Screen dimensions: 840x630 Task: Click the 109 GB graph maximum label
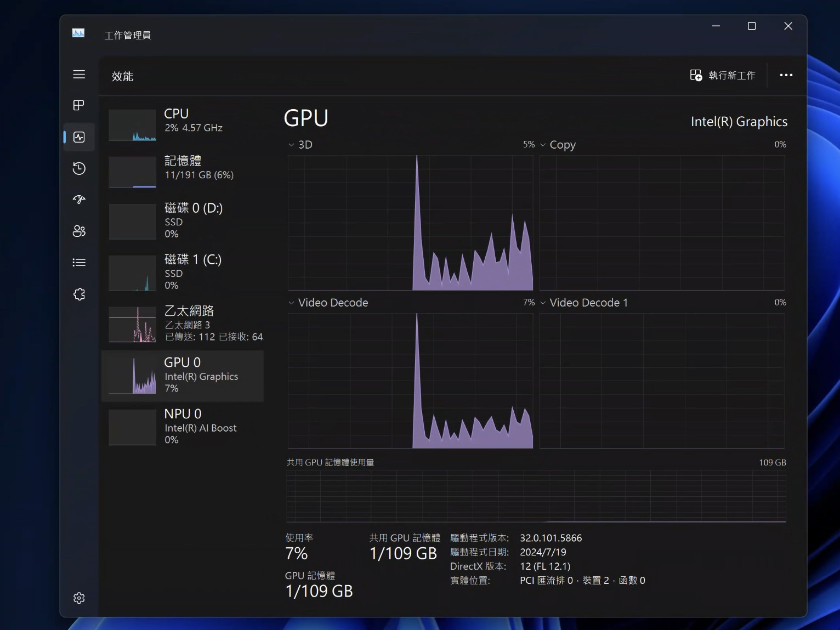[773, 462]
